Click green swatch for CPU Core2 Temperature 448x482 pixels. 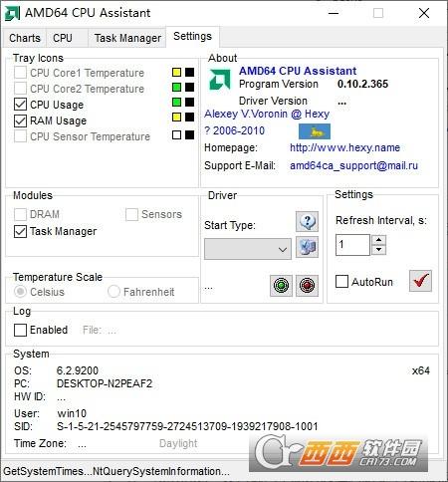click(176, 88)
